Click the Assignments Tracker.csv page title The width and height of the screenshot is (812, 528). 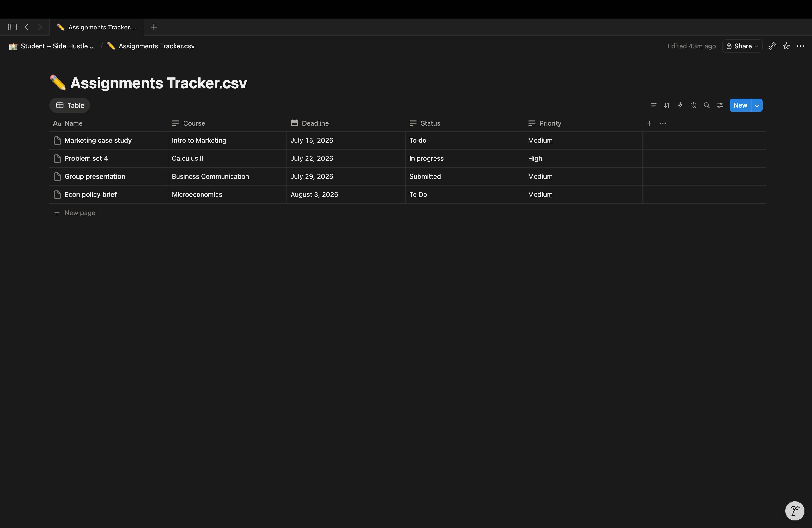pyautogui.click(x=158, y=83)
